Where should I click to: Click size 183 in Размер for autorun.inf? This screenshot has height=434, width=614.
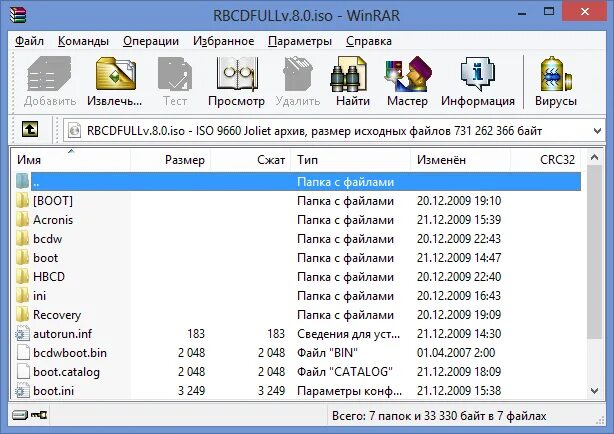click(x=196, y=334)
